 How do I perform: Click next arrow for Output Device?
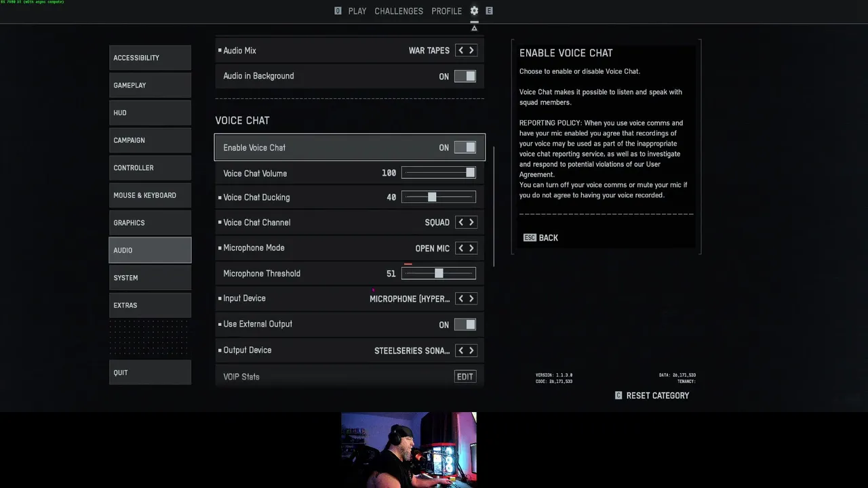coord(471,350)
